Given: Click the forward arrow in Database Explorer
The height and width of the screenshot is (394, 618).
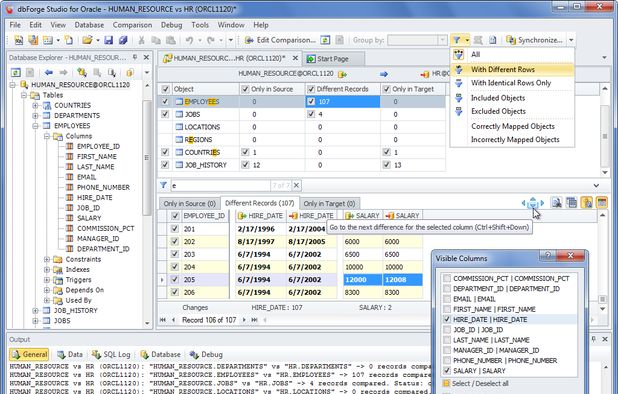Looking at the screenshot, I should click(63, 72).
